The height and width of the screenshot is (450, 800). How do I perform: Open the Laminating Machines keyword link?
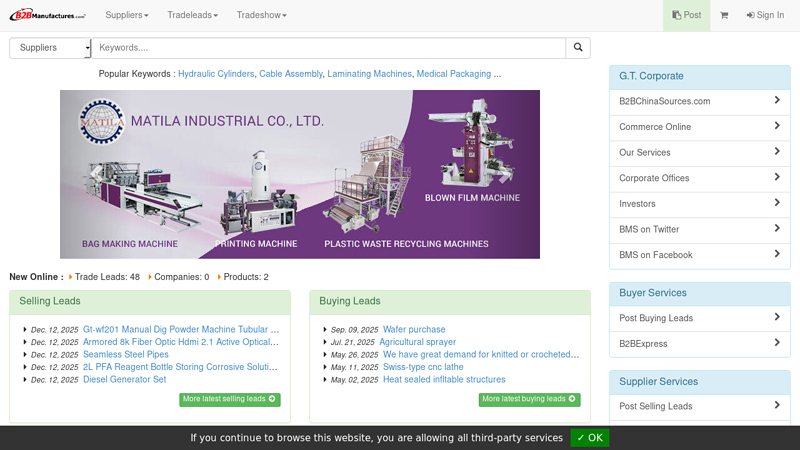pyautogui.click(x=369, y=74)
